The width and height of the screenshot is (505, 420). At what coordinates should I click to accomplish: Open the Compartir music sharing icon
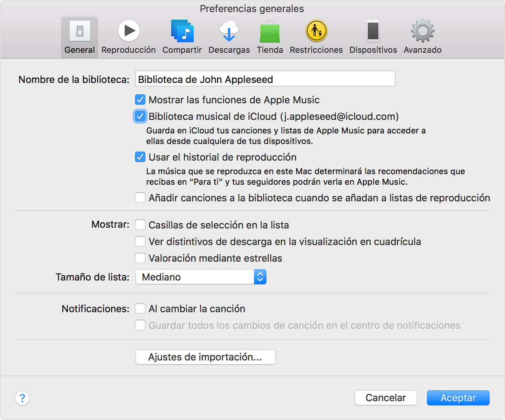(x=182, y=31)
